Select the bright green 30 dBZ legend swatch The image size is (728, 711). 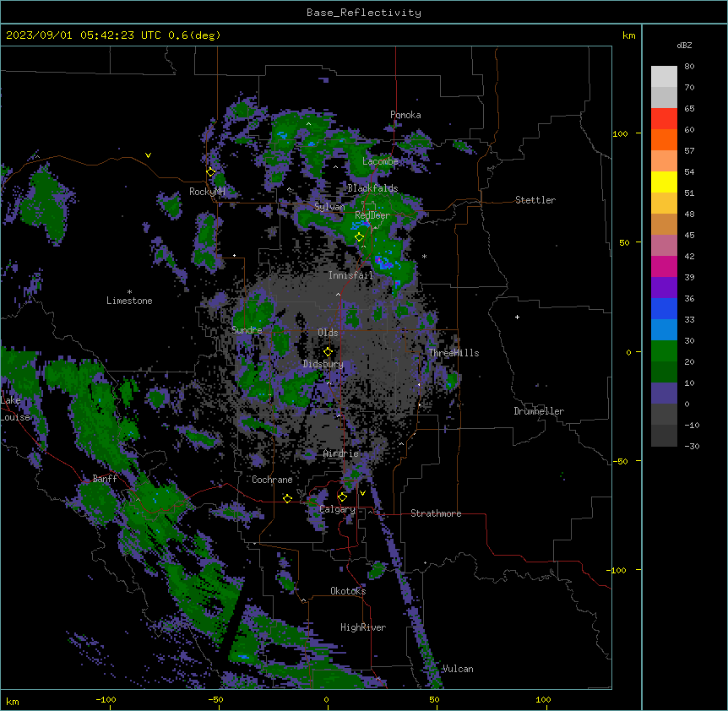click(x=664, y=351)
